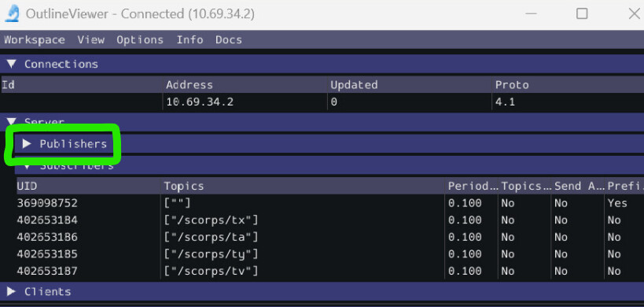Collapse the Server section arrow
This screenshot has width=644, height=307.
[x=12, y=122]
